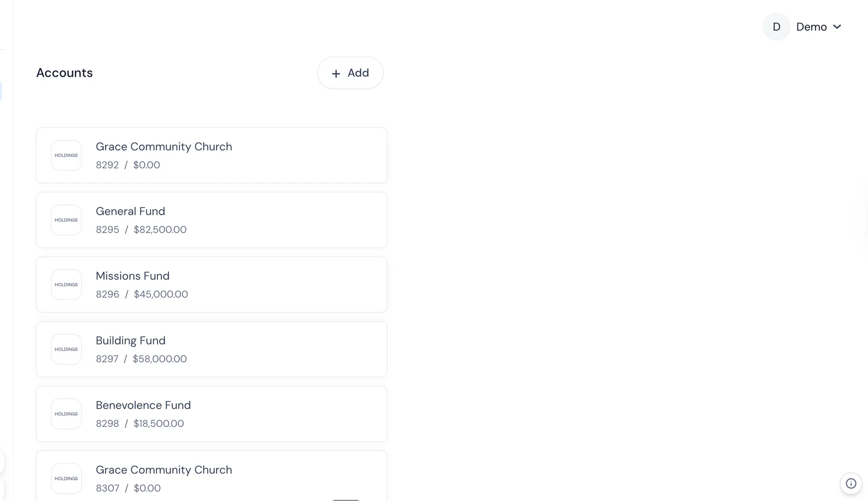Click the "D" user avatar
The width and height of the screenshot is (868, 501).
(x=776, y=27)
